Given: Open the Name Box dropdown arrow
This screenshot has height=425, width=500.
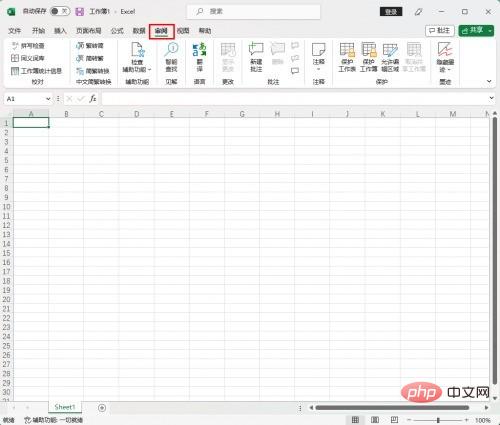Looking at the screenshot, I should point(48,99).
